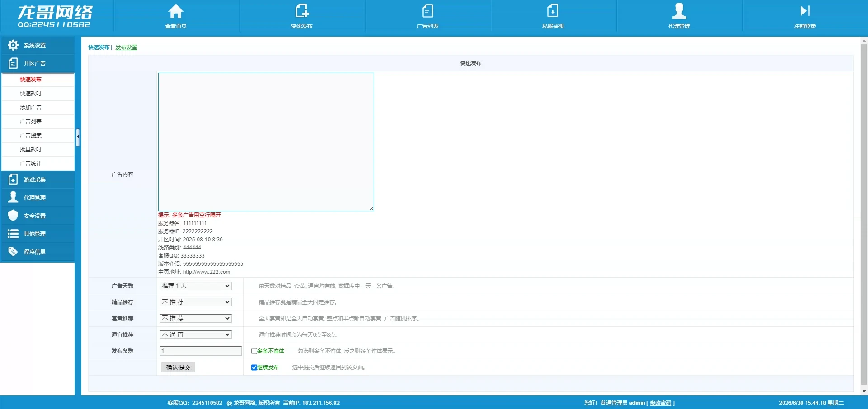Open the 查看首页 home icon
Viewport: 868px width, 409px height.
pyautogui.click(x=176, y=11)
